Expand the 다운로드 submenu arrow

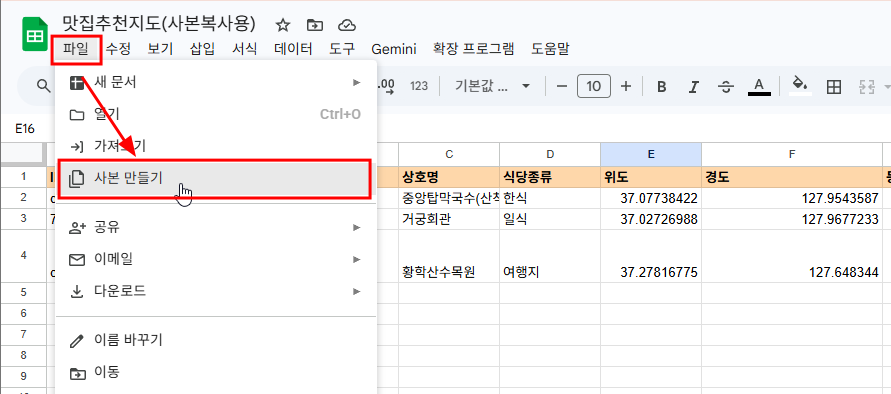click(x=356, y=292)
